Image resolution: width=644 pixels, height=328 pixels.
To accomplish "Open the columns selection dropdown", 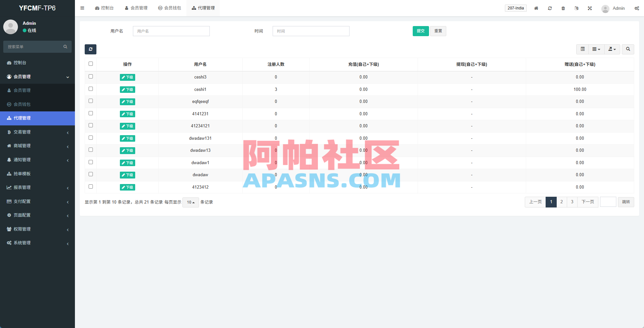I will click(x=596, y=49).
